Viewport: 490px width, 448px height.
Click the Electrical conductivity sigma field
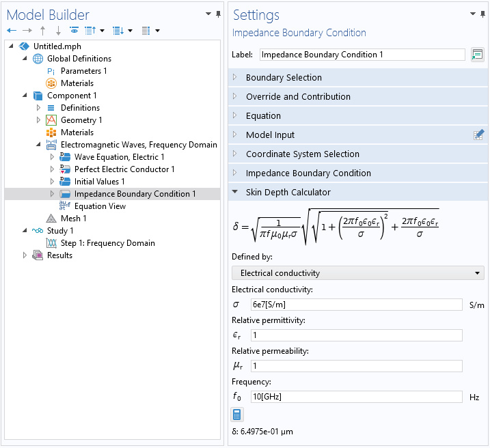[x=357, y=305]
